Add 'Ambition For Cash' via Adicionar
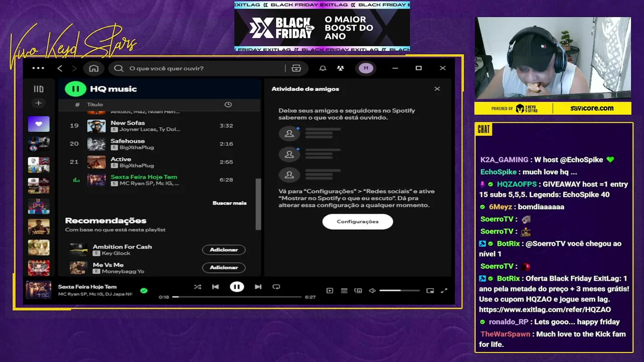Viewport: 644px width, 362px height. pyautogui.click(x=224, y=250)
